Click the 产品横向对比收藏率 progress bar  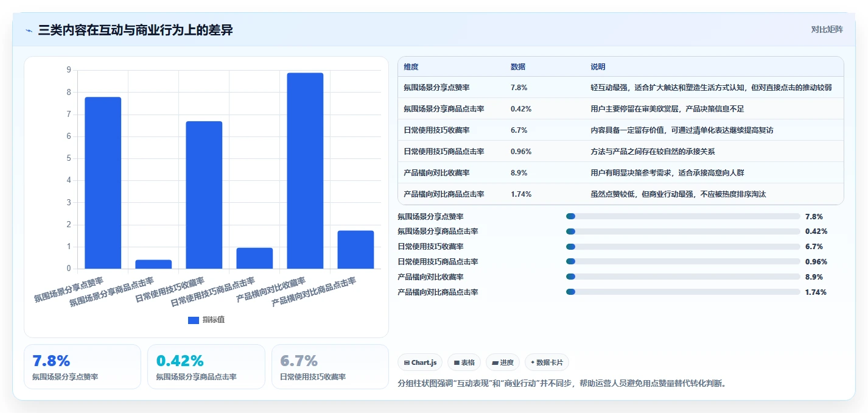point(683,277)
